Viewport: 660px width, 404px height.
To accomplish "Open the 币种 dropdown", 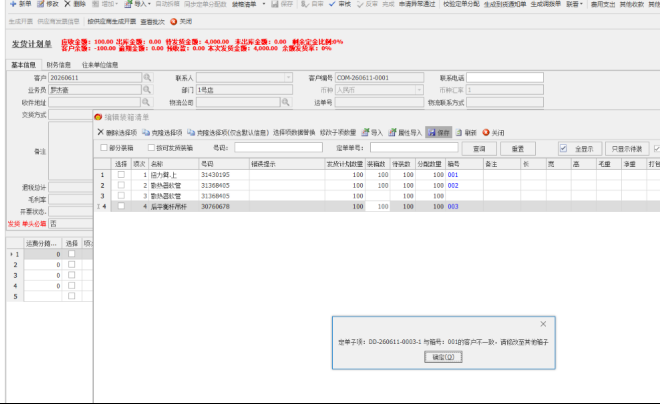I will click(419, 90).
